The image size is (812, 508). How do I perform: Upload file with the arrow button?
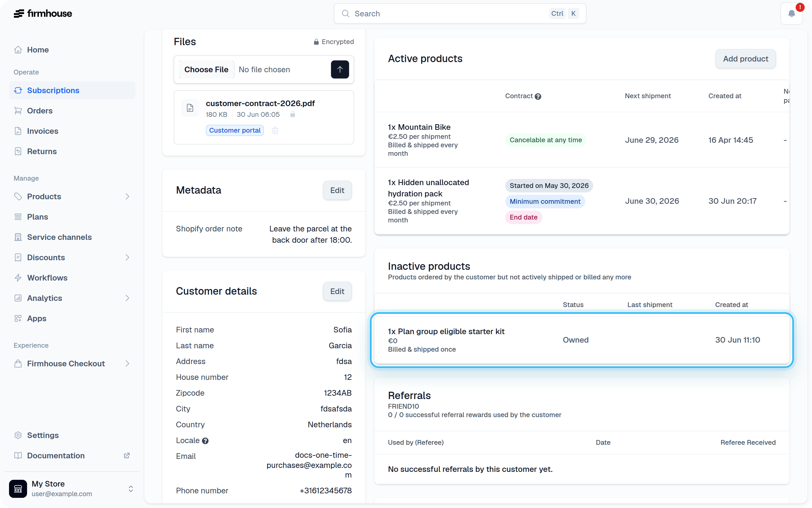pos(340,69)
